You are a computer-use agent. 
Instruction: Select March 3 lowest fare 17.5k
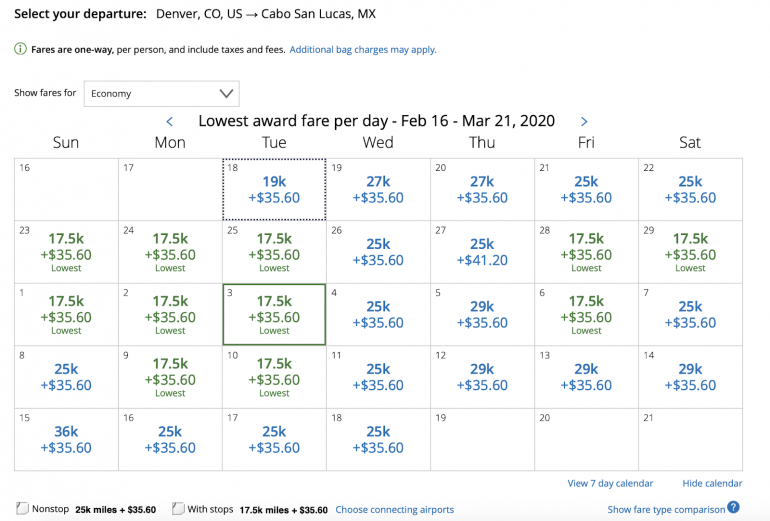point(274,314)
